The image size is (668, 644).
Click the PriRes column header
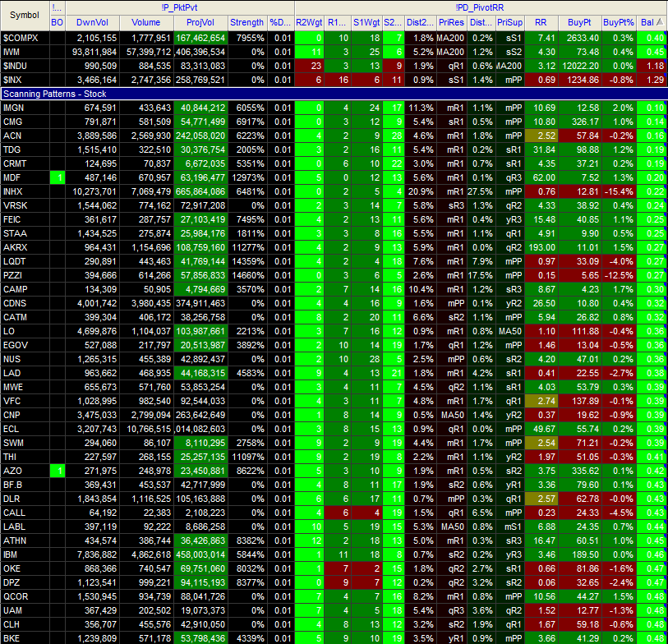pos(452,22)
